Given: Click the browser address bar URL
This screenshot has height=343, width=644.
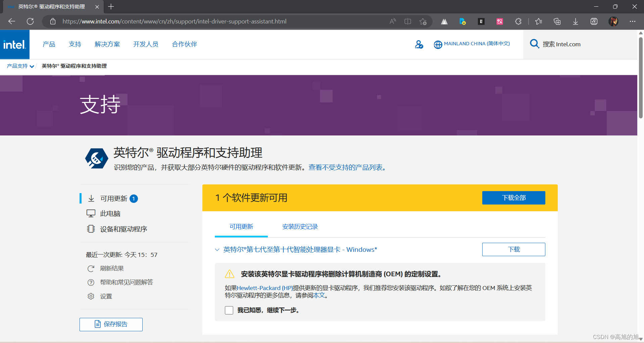Looking at the screenshot, I should [175, 21].
